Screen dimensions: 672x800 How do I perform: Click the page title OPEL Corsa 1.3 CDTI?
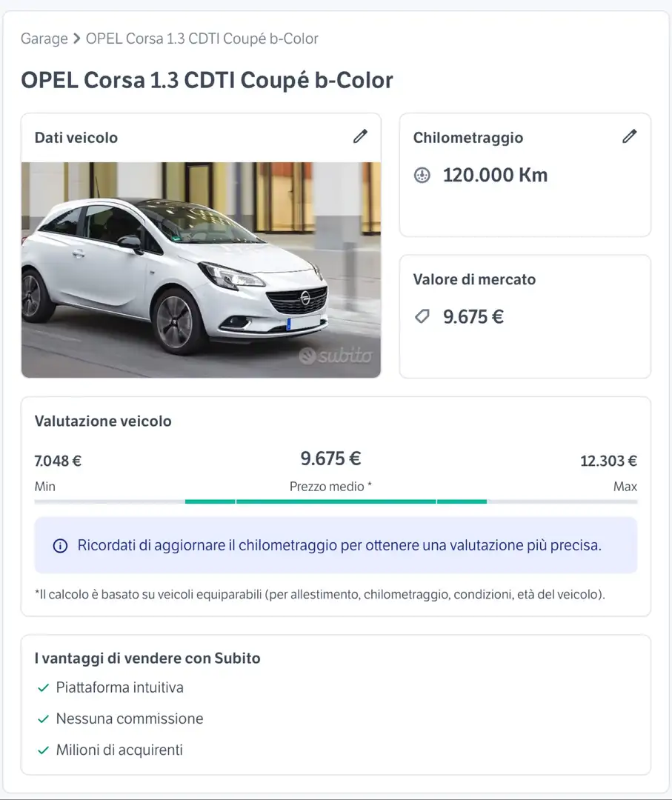click(207, 79)
